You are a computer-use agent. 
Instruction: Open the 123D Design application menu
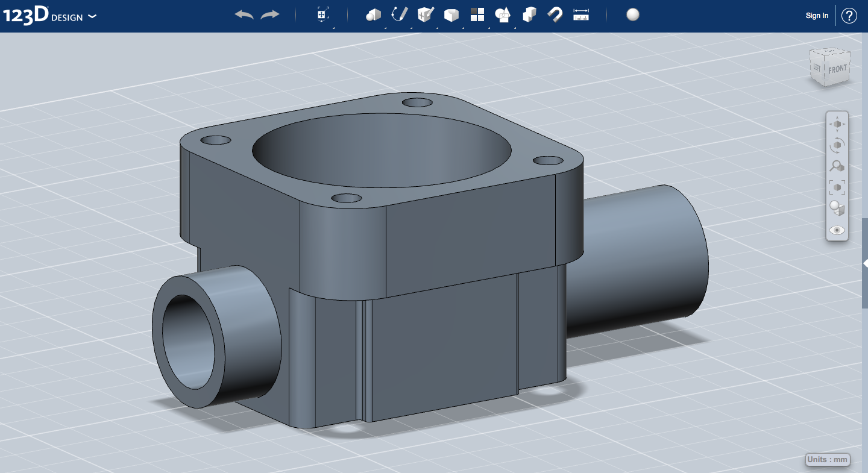(49, 16)
